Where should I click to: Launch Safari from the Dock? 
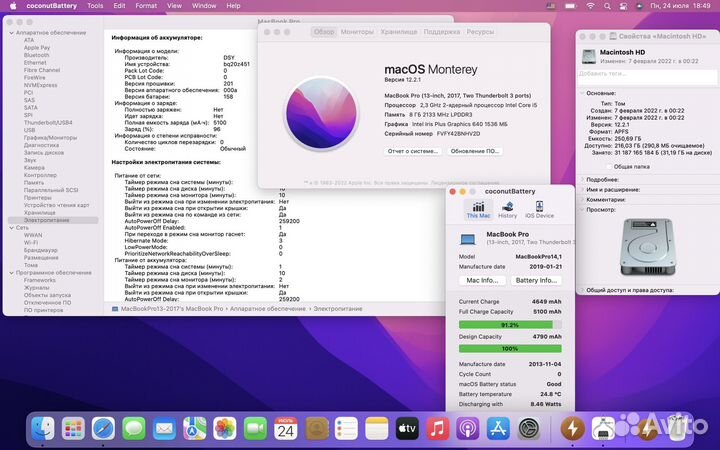coord(103,429)
